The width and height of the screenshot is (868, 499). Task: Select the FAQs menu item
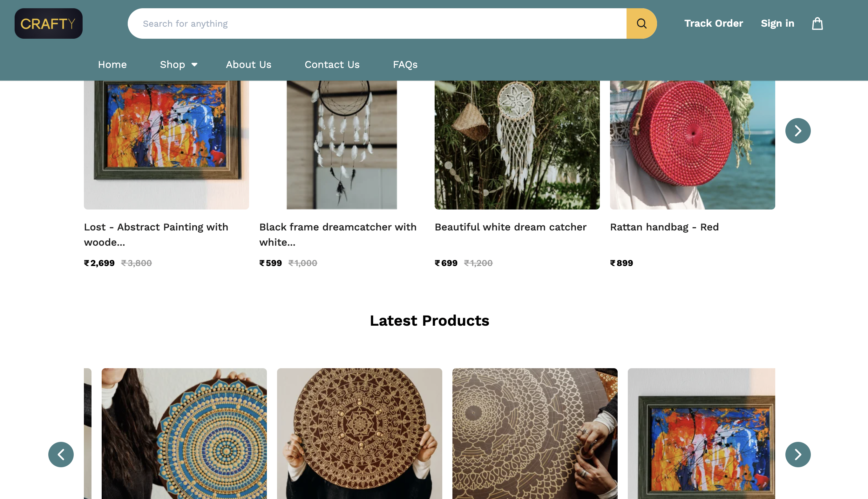pyautogui.click(x=405, y=64)
